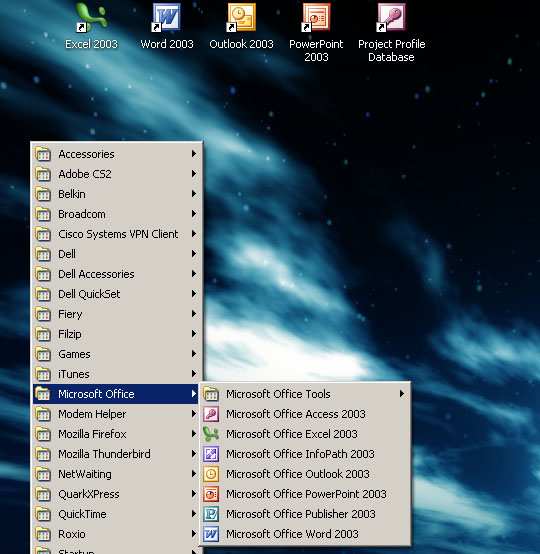Expand the NetWaiting submenu arrow
The width and height of the screenshot is (540, 554).
click(194, 473)
